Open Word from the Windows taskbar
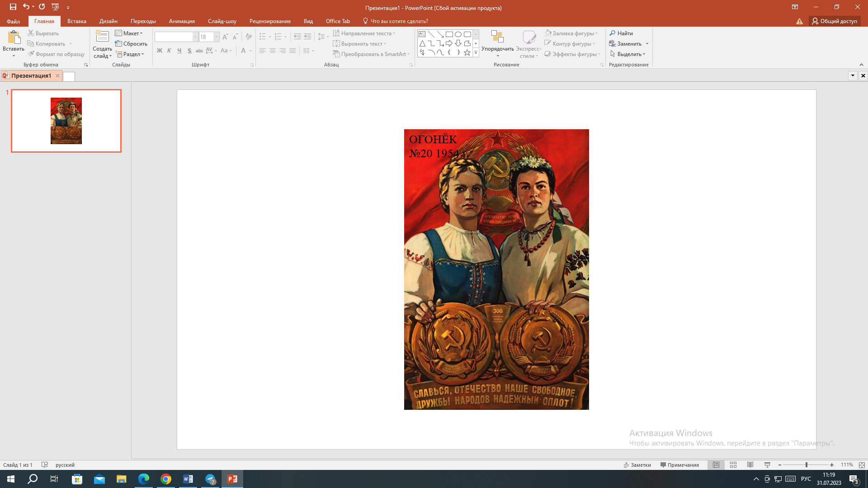Screen dimensions: 868x488 point(188,479)
